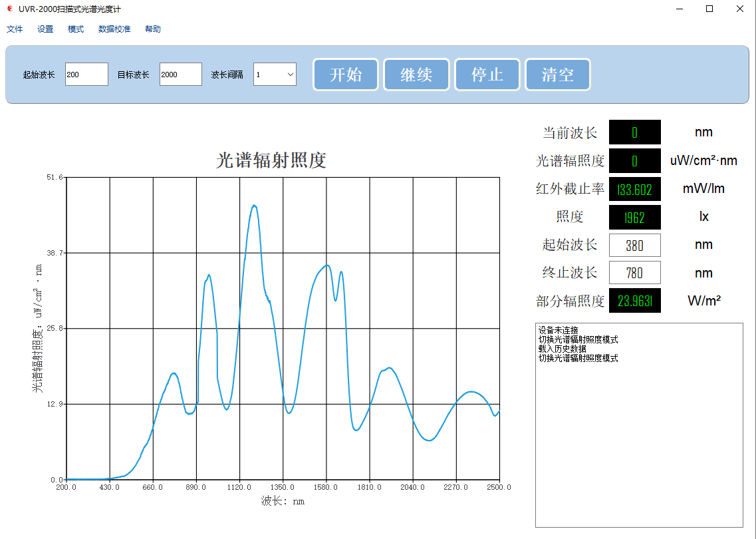Click the 起始波长 field showing 380
The image size is (756, 539).
pyautogui.click(x=634, y=246)
